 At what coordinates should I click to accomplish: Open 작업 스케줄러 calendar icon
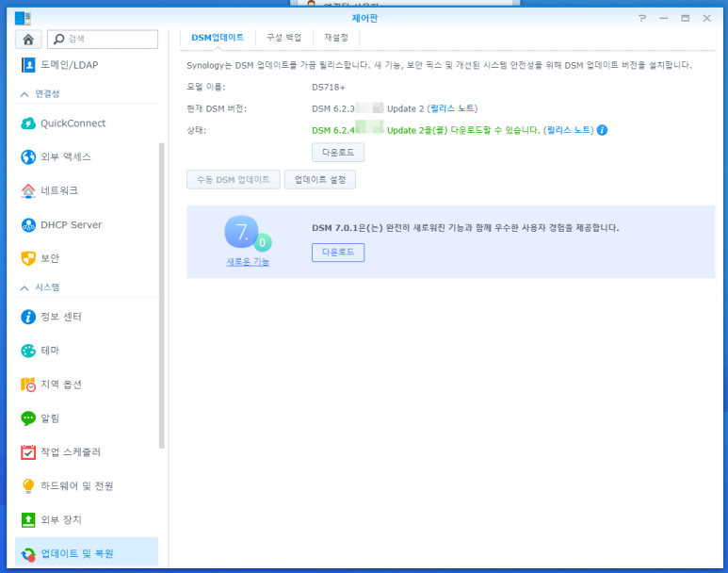click(x=28, y=452)
